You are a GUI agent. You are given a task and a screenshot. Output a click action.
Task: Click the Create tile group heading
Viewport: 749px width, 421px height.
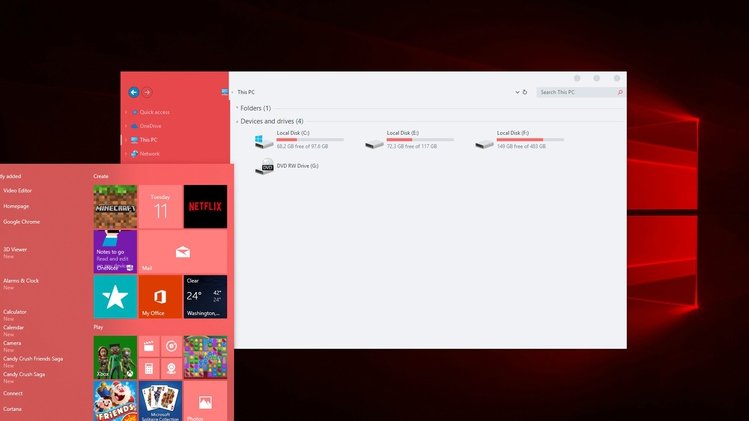[x=101, y=176]
